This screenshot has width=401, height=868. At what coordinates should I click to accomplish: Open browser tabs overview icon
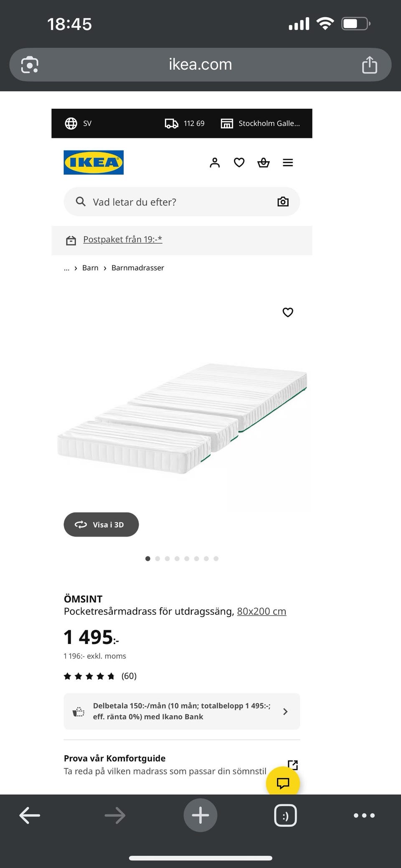[285, 815]
